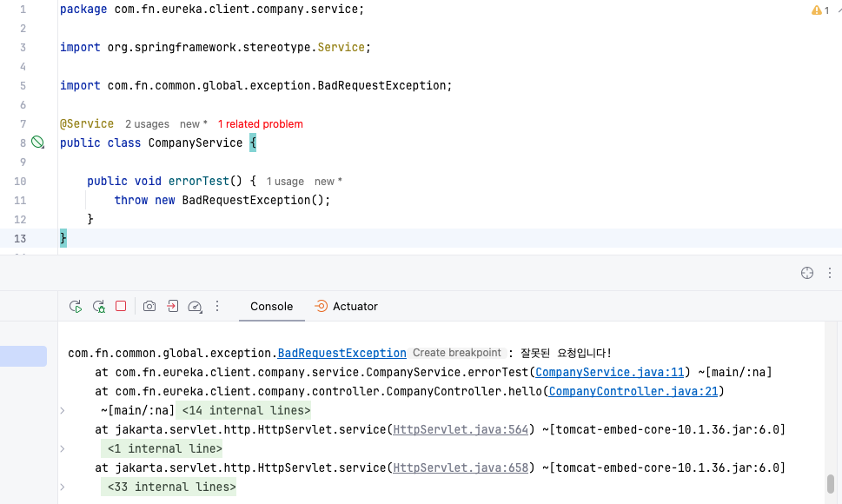
Task: Click the camera thread dump icon
Action: 149,307
